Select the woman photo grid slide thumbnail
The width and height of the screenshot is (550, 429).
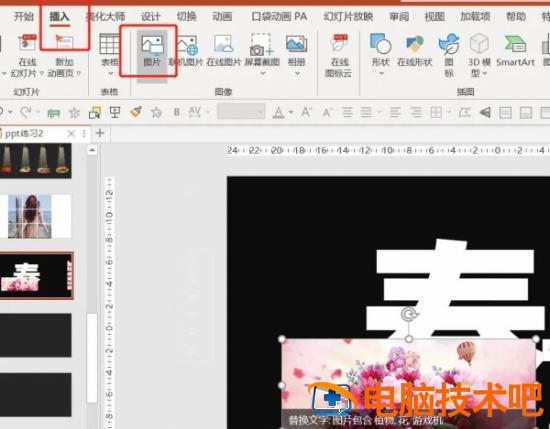click(x=35, y=216)
